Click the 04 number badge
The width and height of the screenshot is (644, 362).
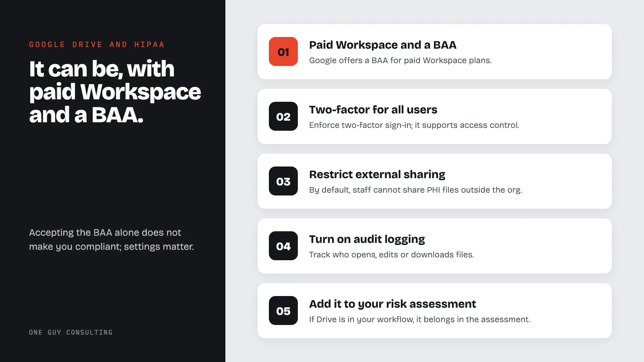coord(283,246)
